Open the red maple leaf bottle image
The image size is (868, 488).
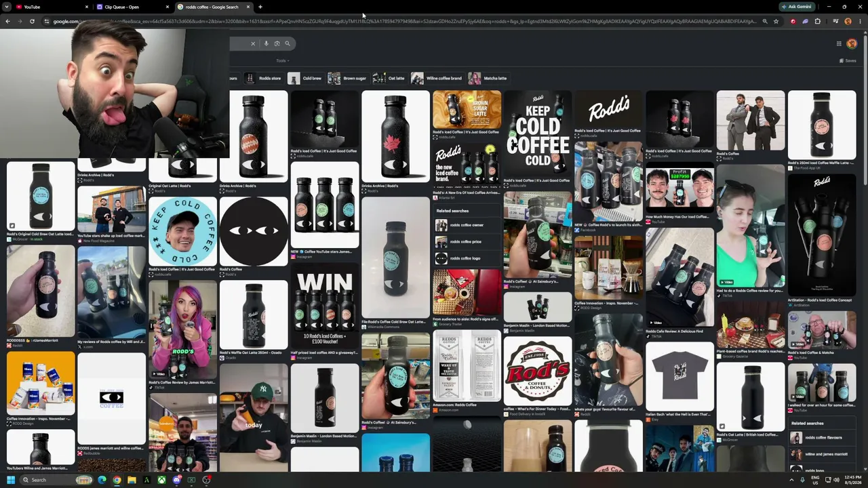coord(395,136)
